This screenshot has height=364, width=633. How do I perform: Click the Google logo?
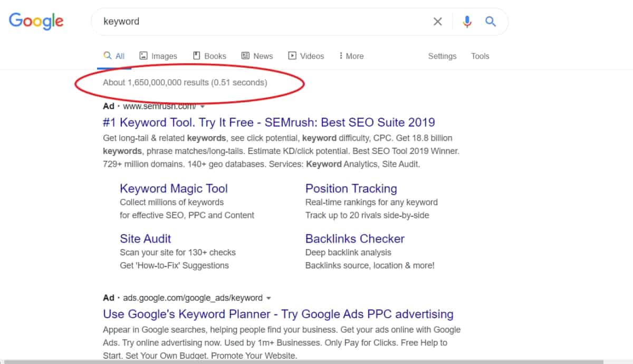click(36, 22)
